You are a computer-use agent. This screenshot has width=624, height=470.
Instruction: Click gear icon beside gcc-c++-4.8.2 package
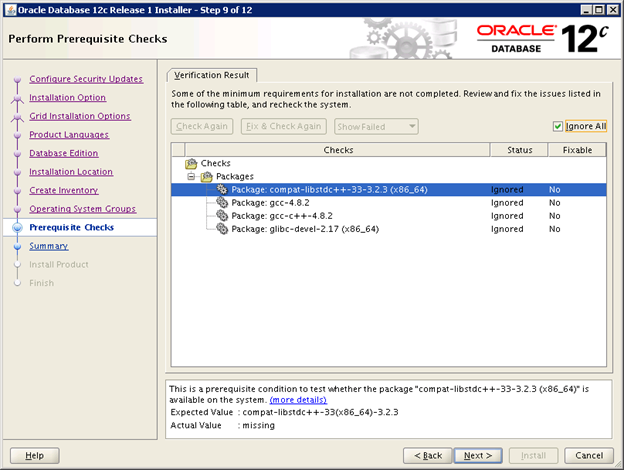[222, 216]
